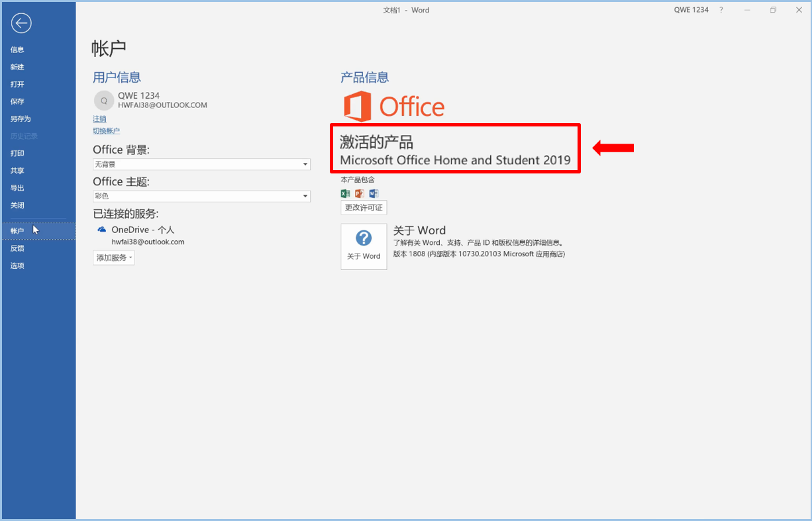Minimize the Word window
Image resolution: width=812 pixels, height=521 pixels.
tap(747, 10)
